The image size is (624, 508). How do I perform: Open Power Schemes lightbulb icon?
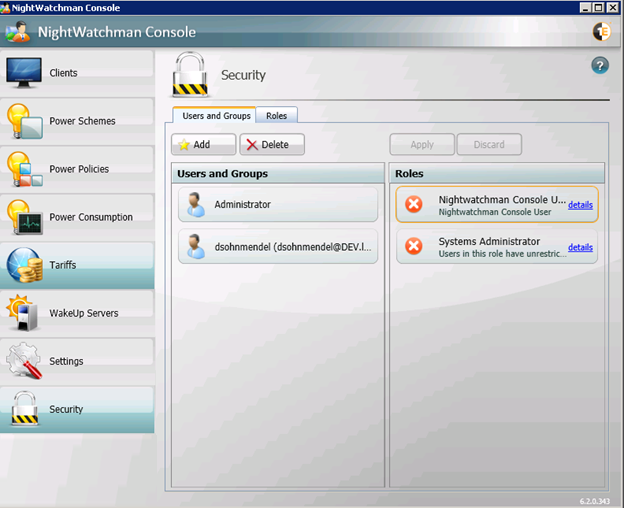(24, 120)
